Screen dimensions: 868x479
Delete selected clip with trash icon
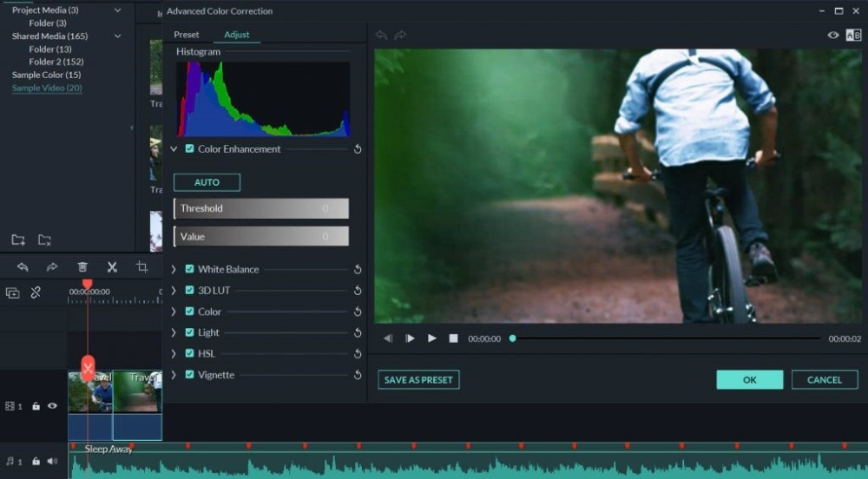click(x=82, y=267)
